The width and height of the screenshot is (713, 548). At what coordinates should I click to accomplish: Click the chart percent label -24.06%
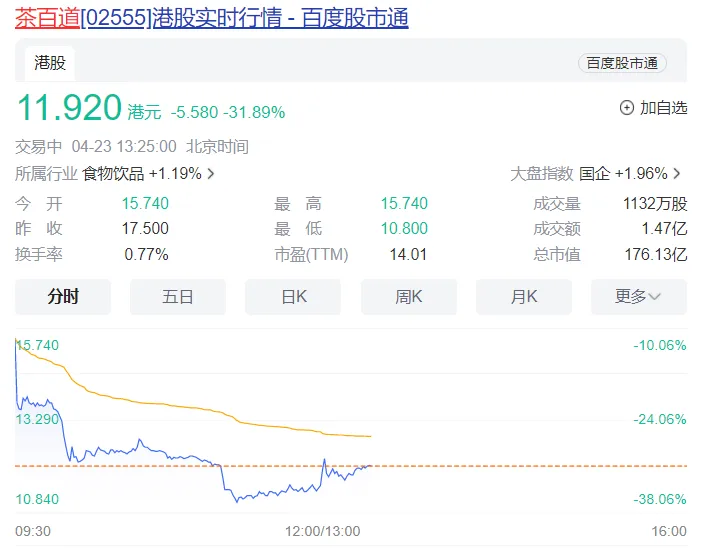[x=660, y=419]
